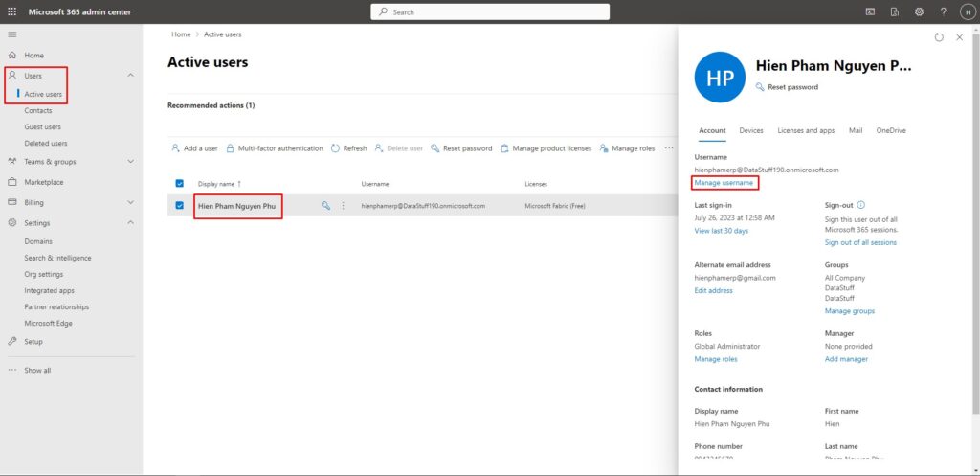Click the top Search input box
The image size is (980, 476).
(490, 11)
